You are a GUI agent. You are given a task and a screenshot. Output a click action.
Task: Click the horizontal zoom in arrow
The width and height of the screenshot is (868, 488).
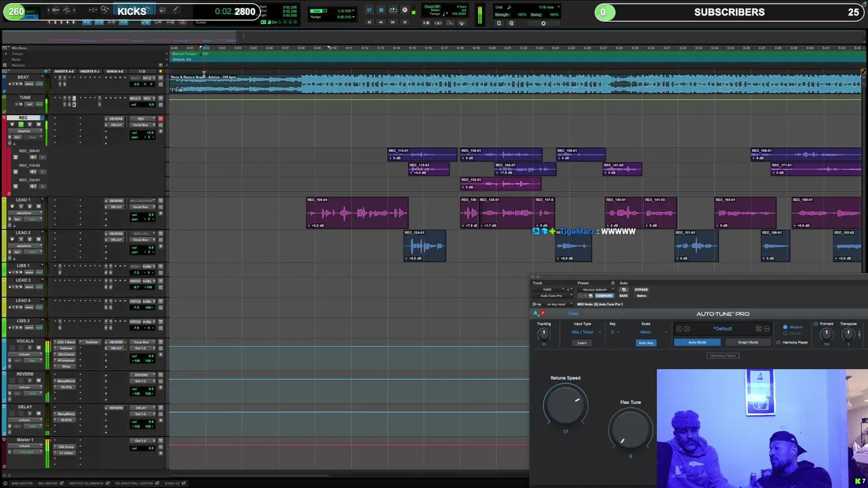coord(74,10)
